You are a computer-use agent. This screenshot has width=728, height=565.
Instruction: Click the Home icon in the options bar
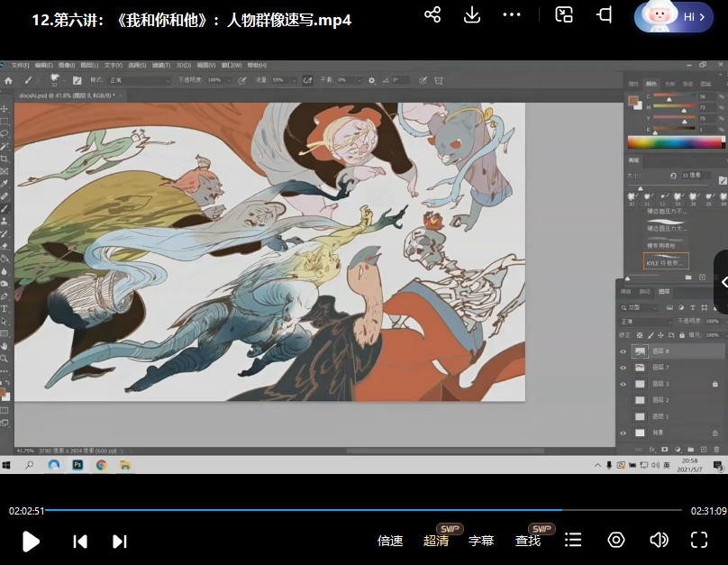click(8, 79)
